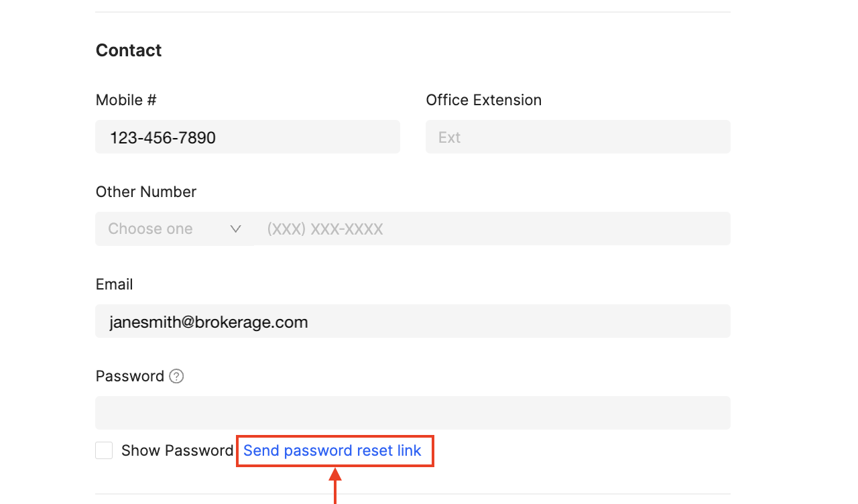The height and width of the screenshot is (504, 858).
Task: Click the Choose one placeholder text
Action: tap(150, 229)
